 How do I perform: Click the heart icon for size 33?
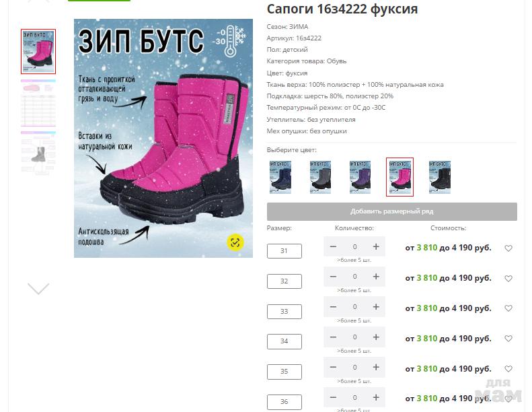tap(508, 308)
